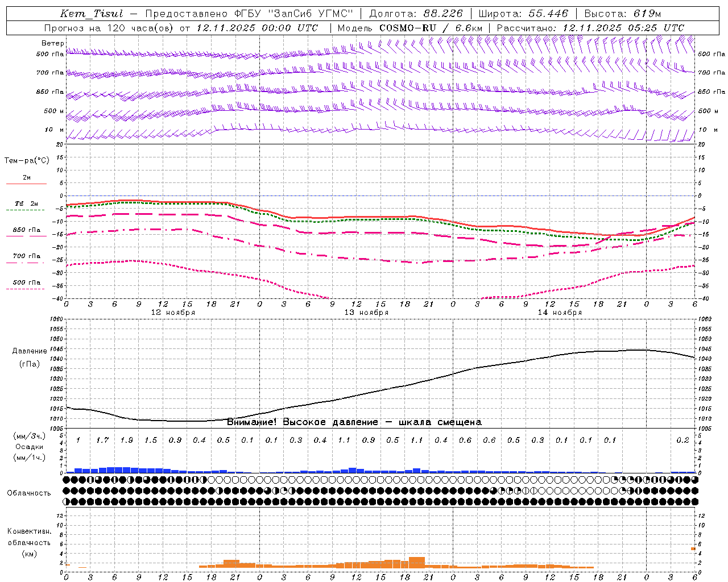
Task: Click the (мм/1ч.) precipitation unit label
Action: pos(29,458)
